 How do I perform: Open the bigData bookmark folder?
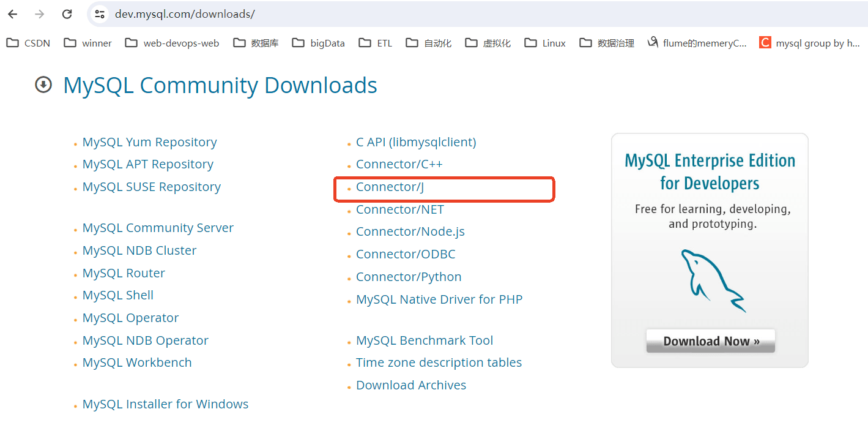tap(318, 43)
